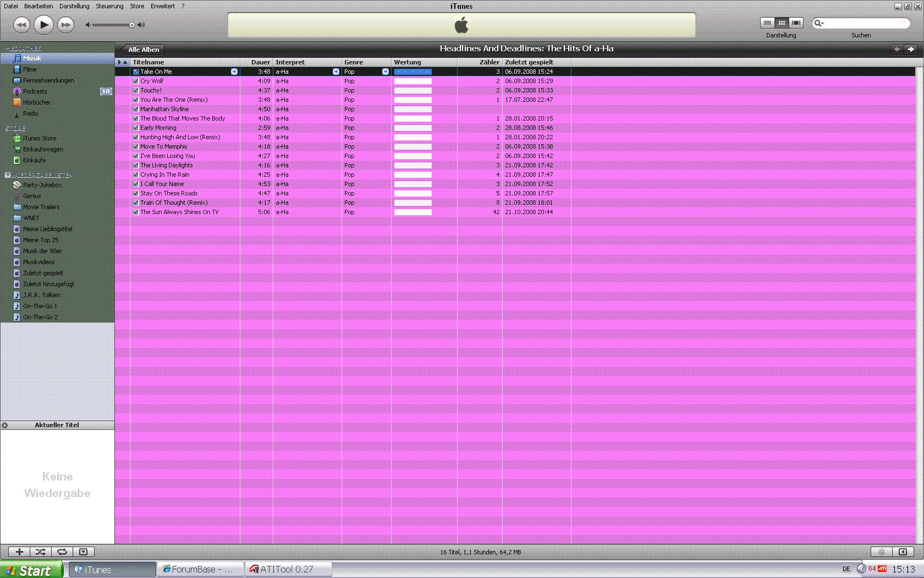Adjust the volume slider knob
Viewport: 924px width, 578px height.
[132, 25]
